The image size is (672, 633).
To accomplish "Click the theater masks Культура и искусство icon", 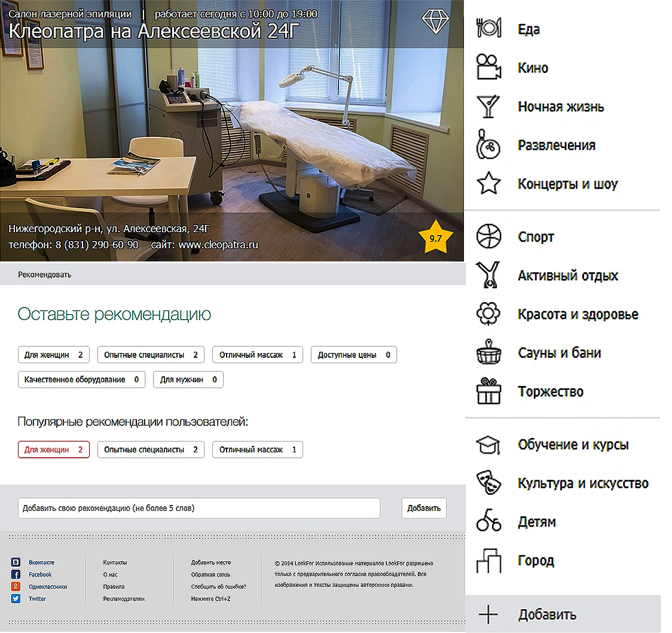I will [488, 482].
